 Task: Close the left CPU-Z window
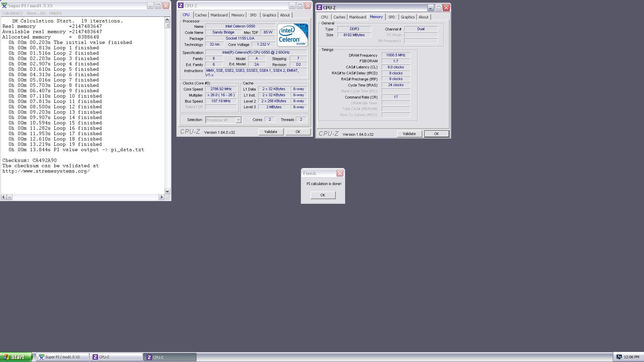click(x=308, y=5)
